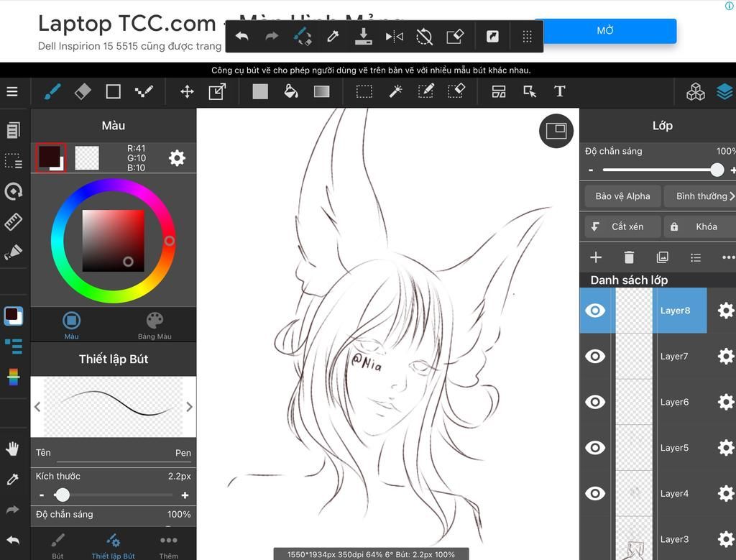Image resolution: width=736 pixels, height=560 pixels.
Task: Open Thêm tab at bottom
Action: pyautogui.click(x=168, y=546)
